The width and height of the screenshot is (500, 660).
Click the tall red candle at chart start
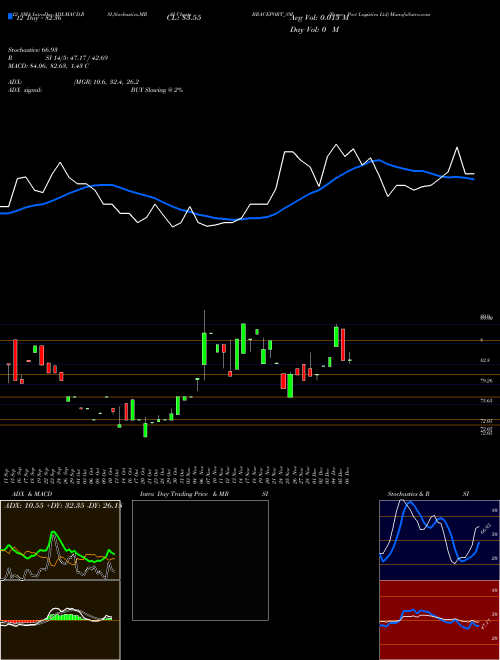(x=16, y=360)
